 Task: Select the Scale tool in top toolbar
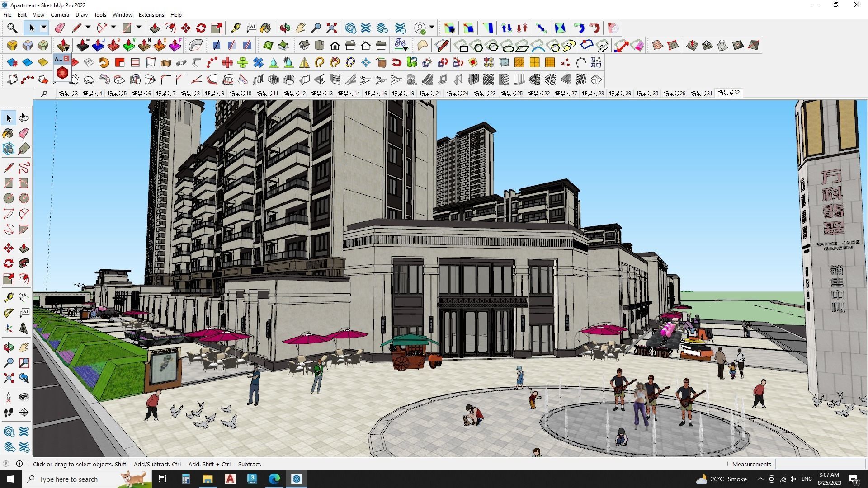point(217,28)
